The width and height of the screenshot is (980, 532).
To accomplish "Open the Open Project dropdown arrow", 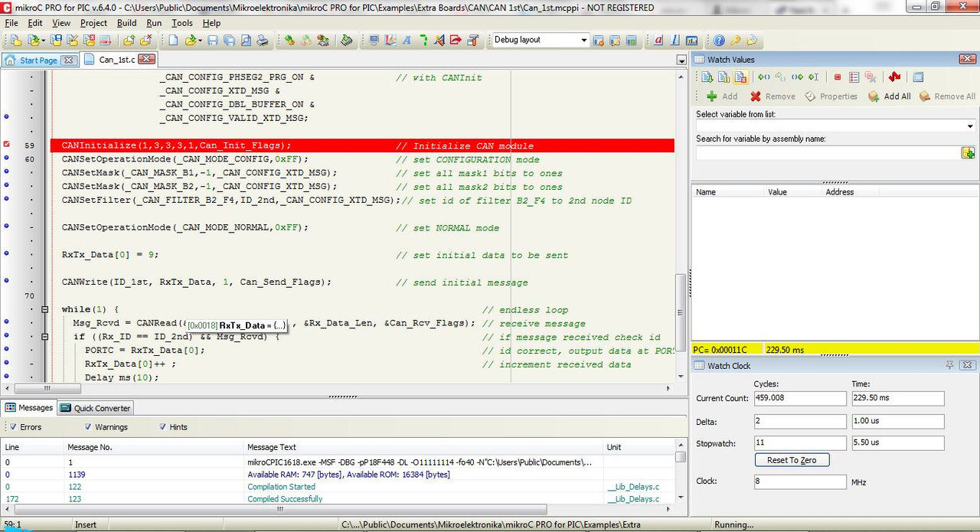I will (x=44, y=40).
